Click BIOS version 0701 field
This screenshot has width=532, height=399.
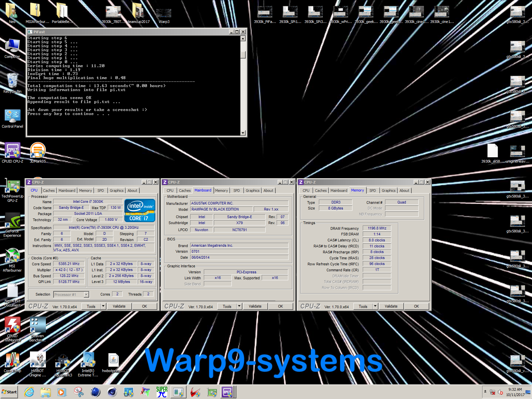239,251
